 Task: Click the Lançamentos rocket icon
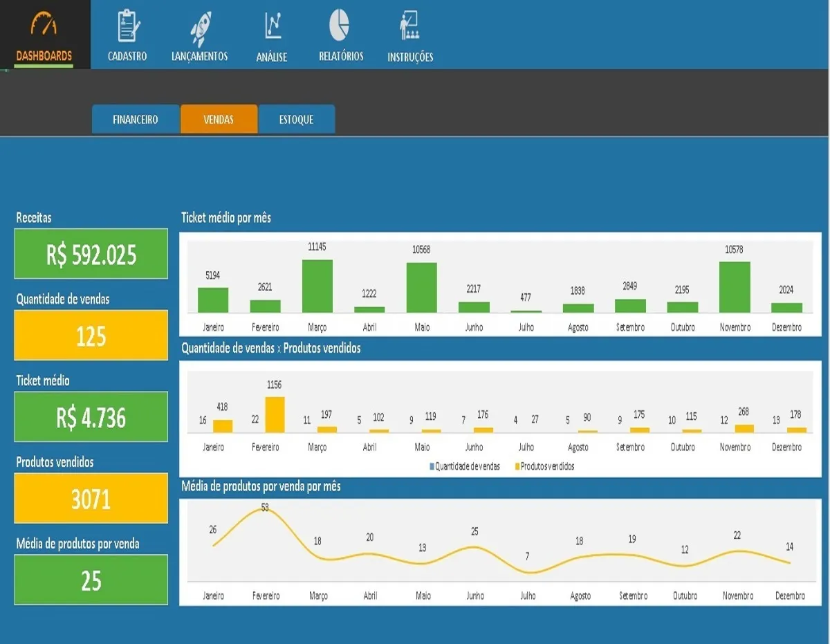point(201,29)
